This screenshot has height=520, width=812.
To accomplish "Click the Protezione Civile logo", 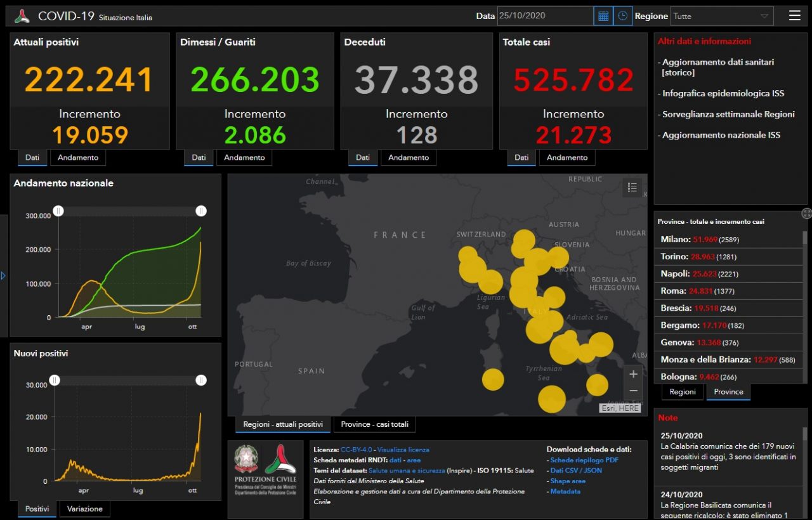I will tap(265, 469).
